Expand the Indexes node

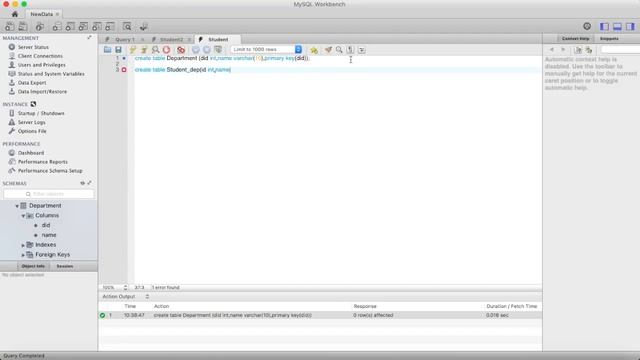point(23,245)
